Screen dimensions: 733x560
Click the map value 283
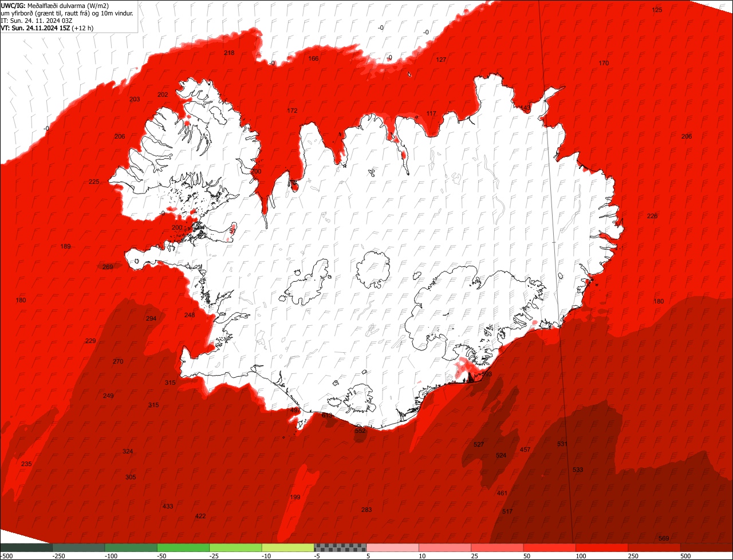[x=366, y=510]
